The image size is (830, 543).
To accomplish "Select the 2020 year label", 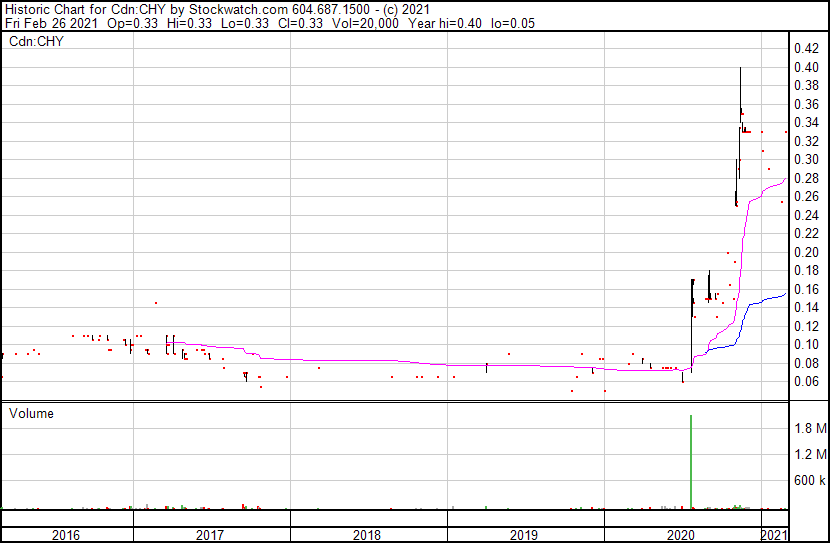I will pyautogui.click(x=683, y=535).
